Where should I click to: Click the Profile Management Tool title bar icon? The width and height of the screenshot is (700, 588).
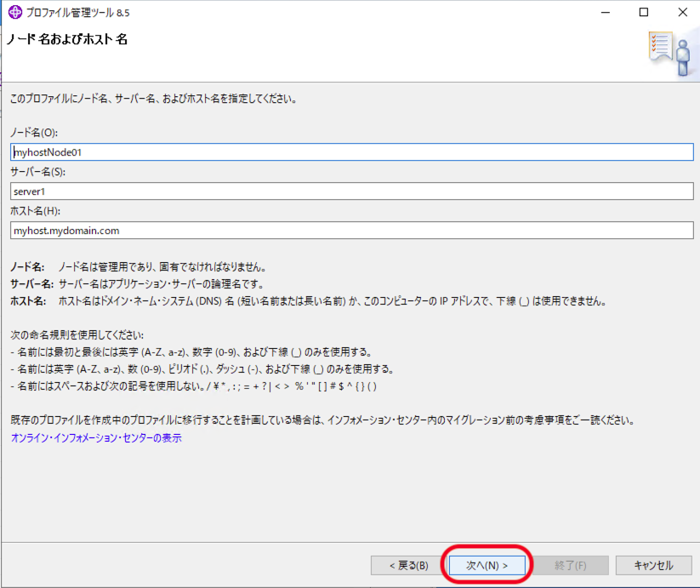15,13
